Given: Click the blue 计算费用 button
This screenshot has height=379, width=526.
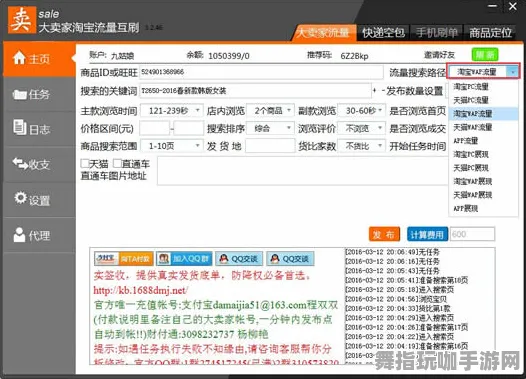Looking at the screenshot, I should 427,234.
